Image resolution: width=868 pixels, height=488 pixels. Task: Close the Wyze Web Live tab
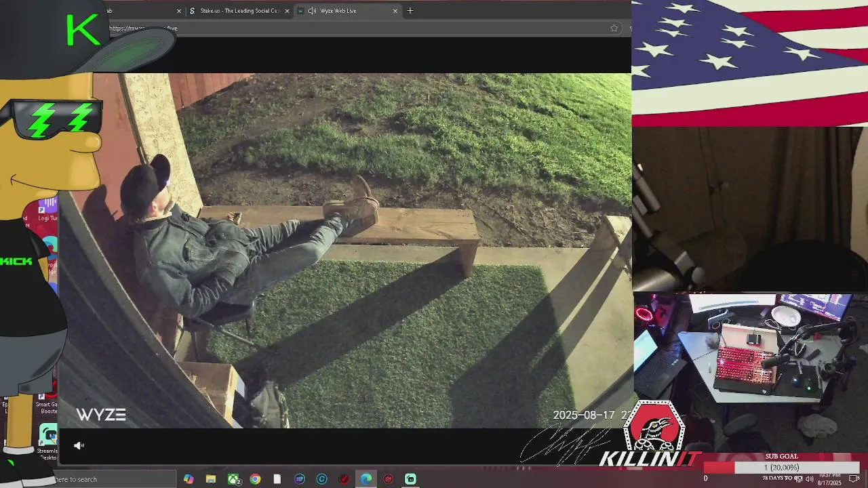coord(395,11)
